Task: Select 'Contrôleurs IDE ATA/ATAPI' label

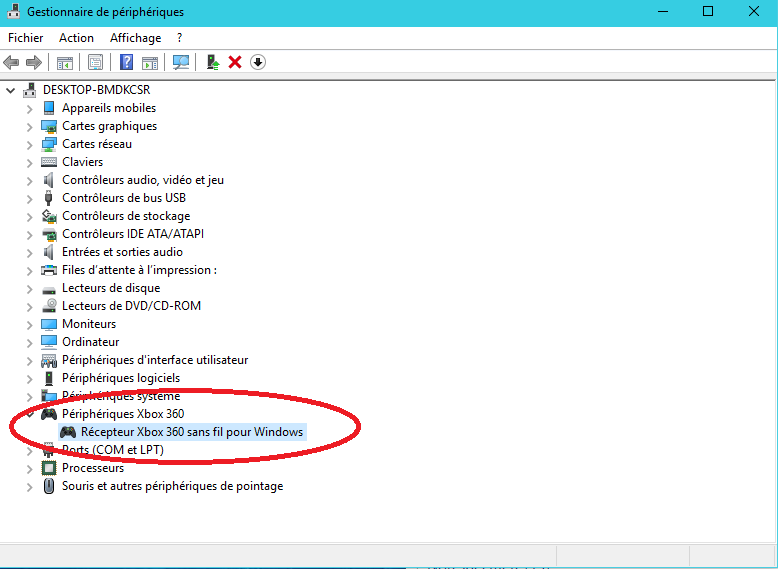Action: pyautogui.click(x=133, y=234)
